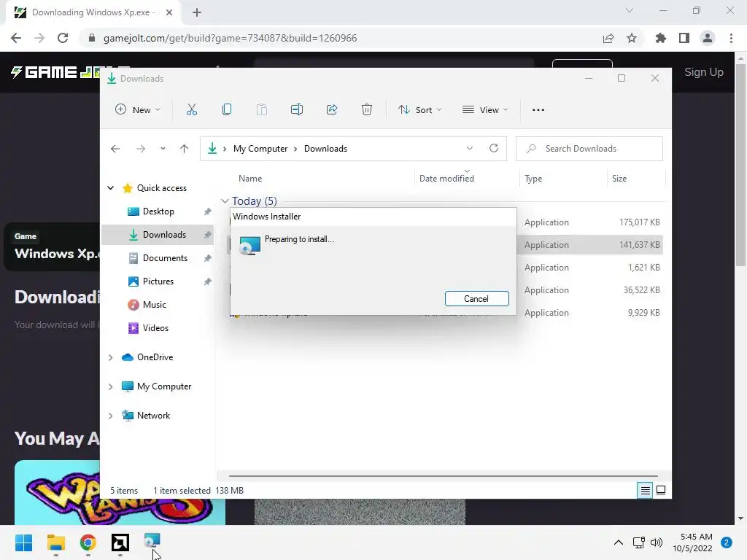Click the Chrome taskbar icon

point(88,542)
